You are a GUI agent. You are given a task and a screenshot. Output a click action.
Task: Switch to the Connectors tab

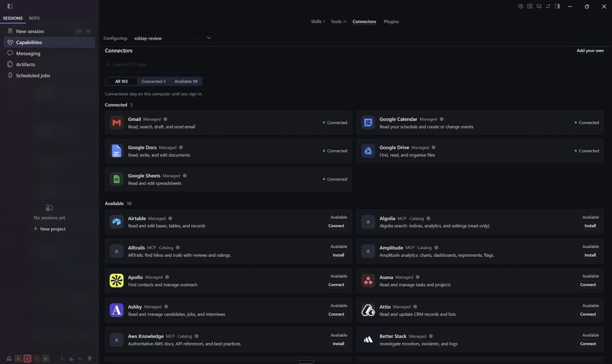(x=364, y=21)
